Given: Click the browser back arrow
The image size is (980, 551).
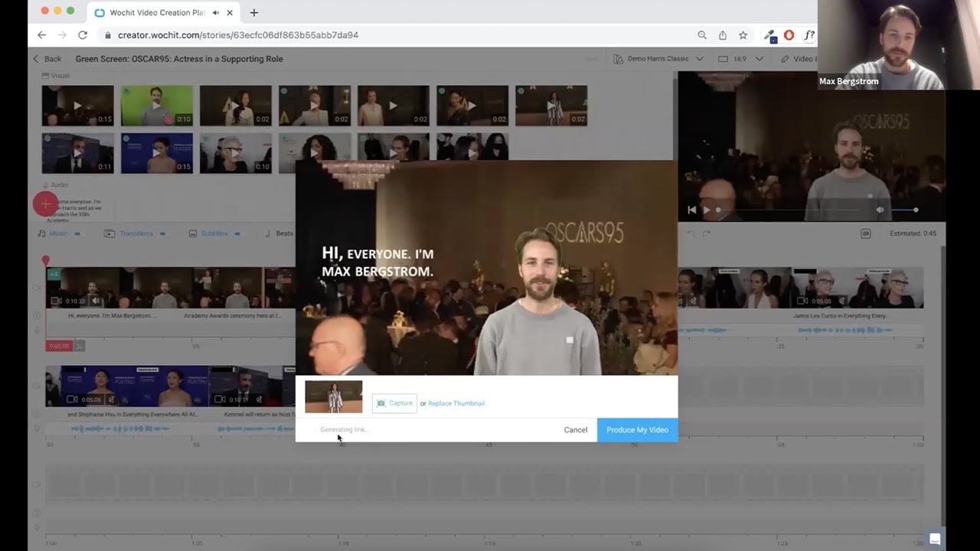Looking at the screenshot, I should click(41, 35).
